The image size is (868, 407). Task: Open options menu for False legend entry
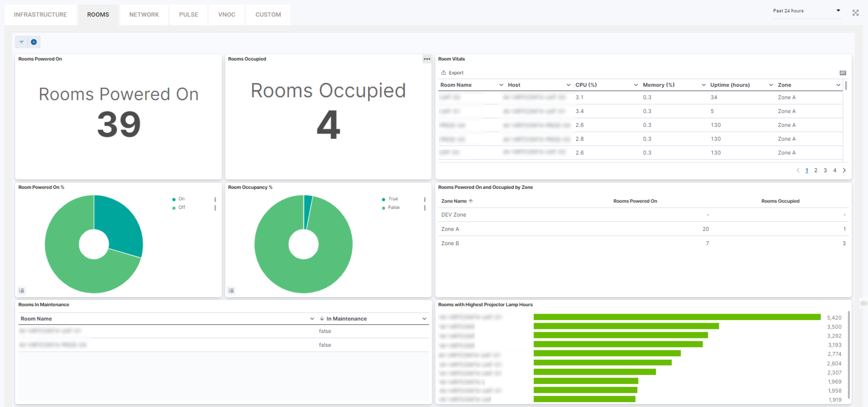pyautogui.click(x=425, y=208)
